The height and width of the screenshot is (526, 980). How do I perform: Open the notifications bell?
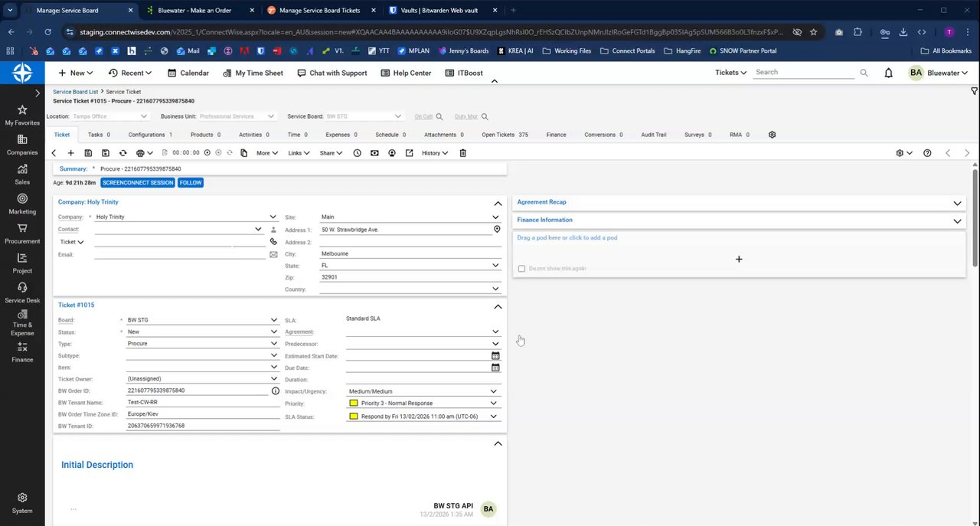click(888, 73)
